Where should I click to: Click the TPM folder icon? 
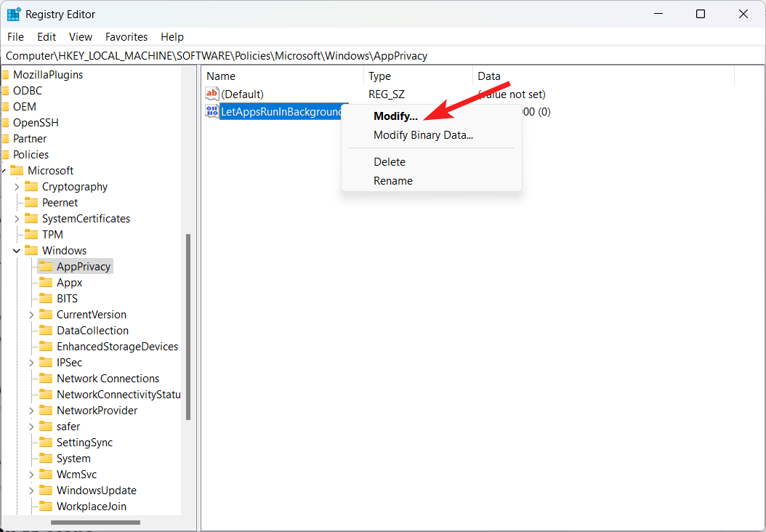point(31,235)
